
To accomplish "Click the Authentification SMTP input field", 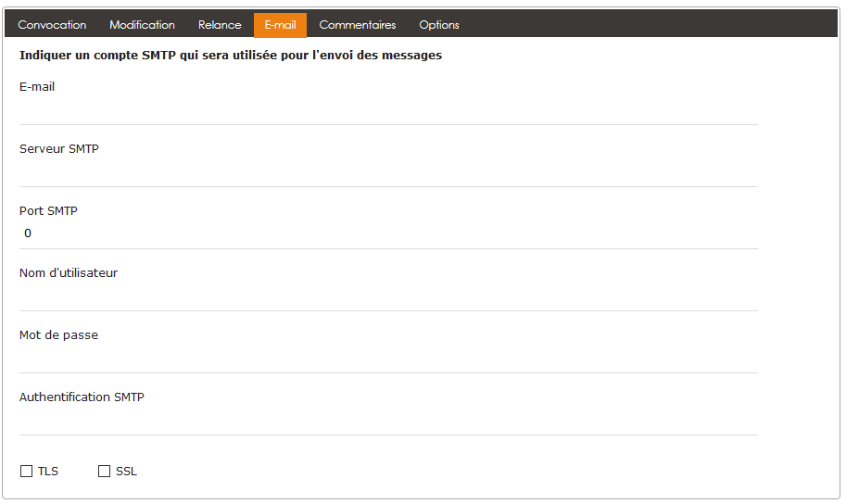I will point(388,421).
